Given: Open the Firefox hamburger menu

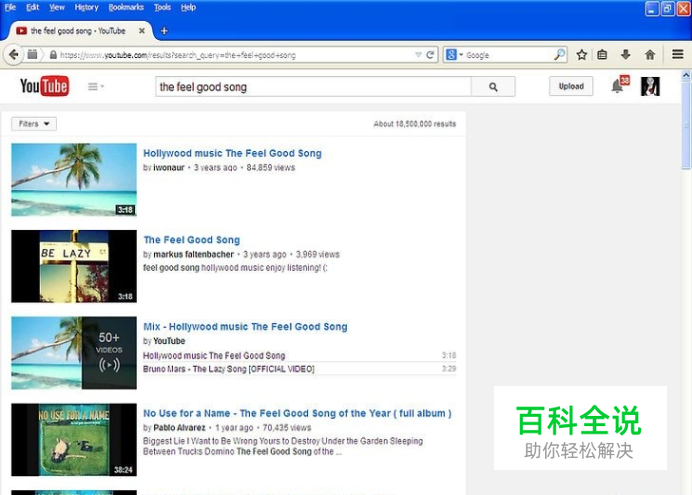Looking at the screenshot, I should [x=678, y=54].
